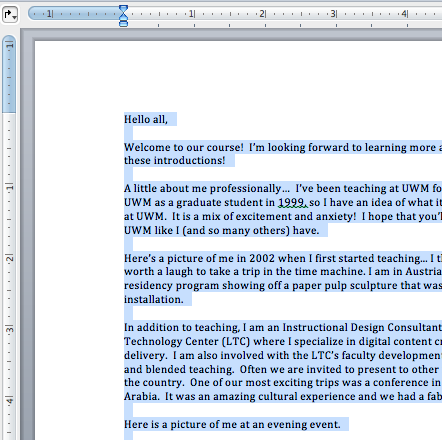The height and width of the screenshot is (440, 442).
Task: Click the line starting 'residency program showing off'
Action: tap(283, 285)
